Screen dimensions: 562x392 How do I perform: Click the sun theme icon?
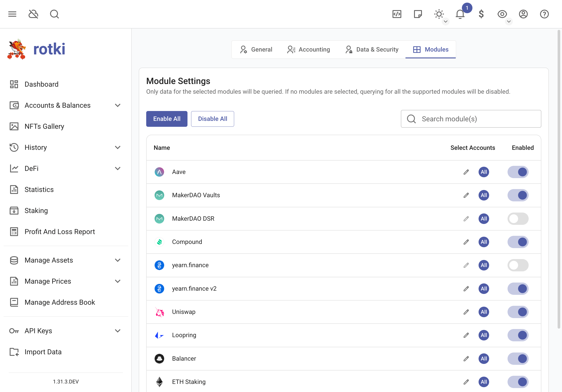coord(439,14)
